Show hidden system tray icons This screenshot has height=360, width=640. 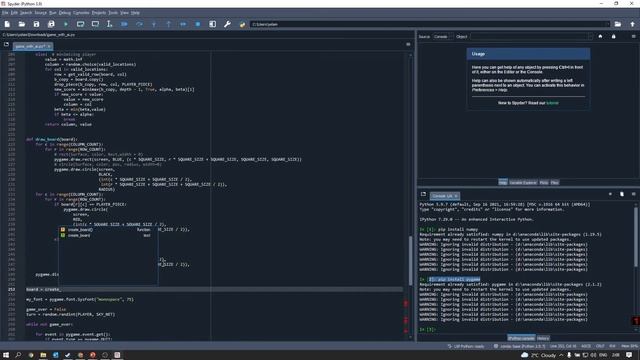[561, 355]
